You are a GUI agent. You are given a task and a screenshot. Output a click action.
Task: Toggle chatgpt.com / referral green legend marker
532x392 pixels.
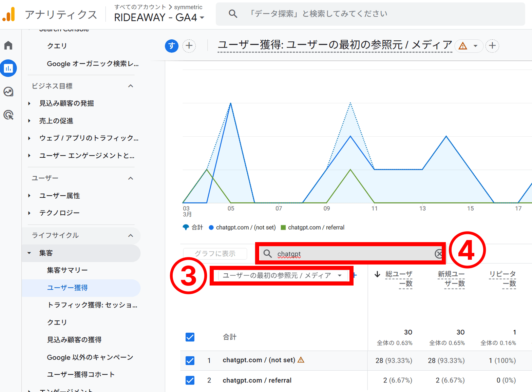[x=283, y=228]
